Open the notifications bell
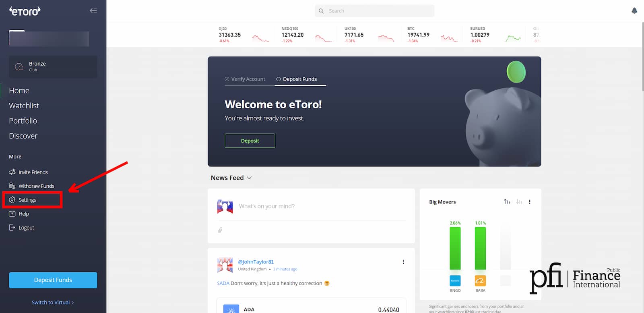This screenshot has height=313, width=644. 634,11
